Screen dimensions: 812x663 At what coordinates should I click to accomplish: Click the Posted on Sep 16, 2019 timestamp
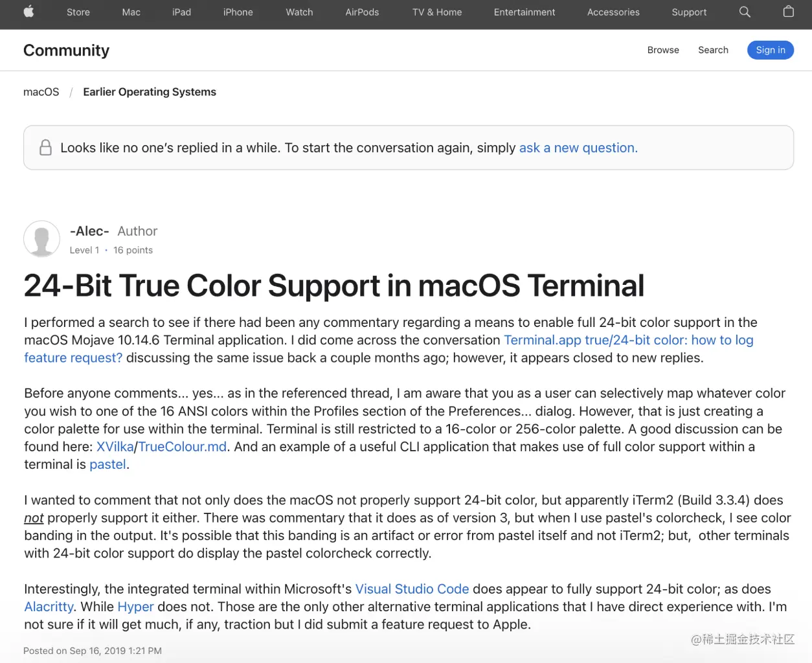click(x=93, y=651)
